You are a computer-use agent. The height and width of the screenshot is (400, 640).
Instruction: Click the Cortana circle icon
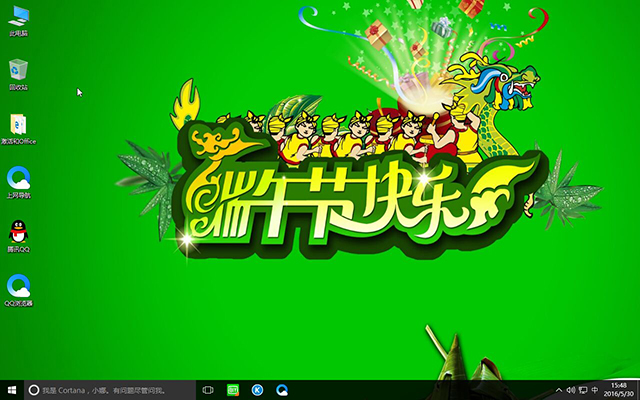tap(33, 390)
